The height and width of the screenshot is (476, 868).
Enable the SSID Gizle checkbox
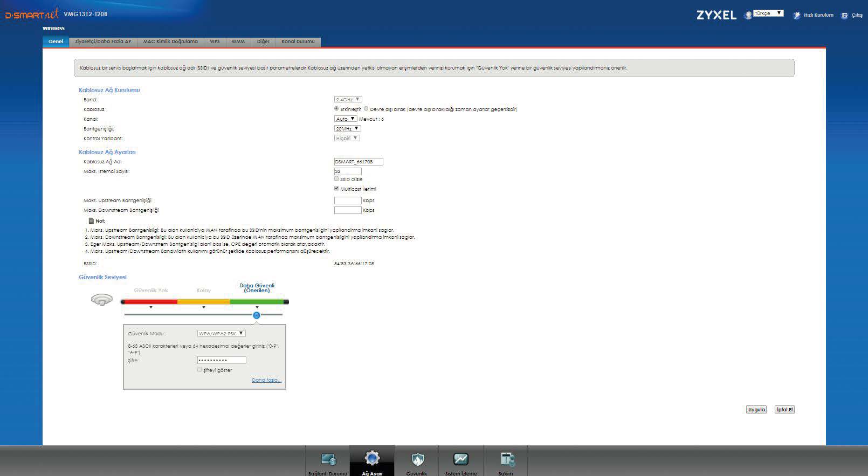336,179
